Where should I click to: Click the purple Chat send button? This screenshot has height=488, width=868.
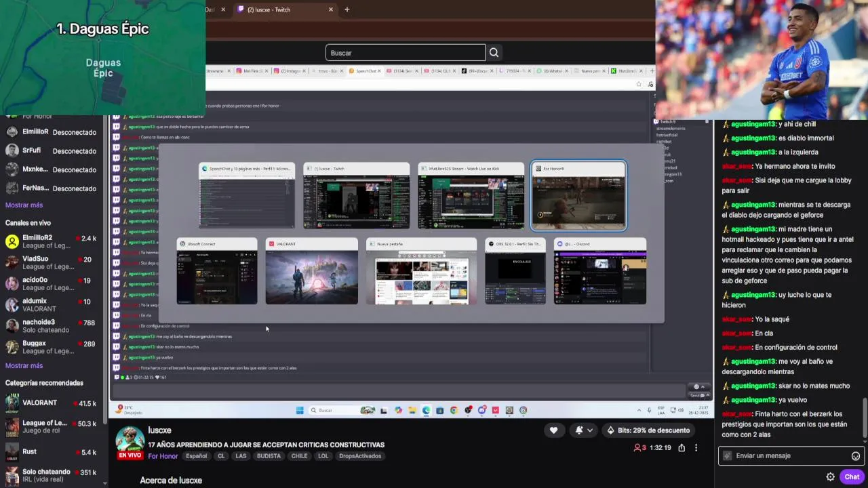[x=852, y=477]
